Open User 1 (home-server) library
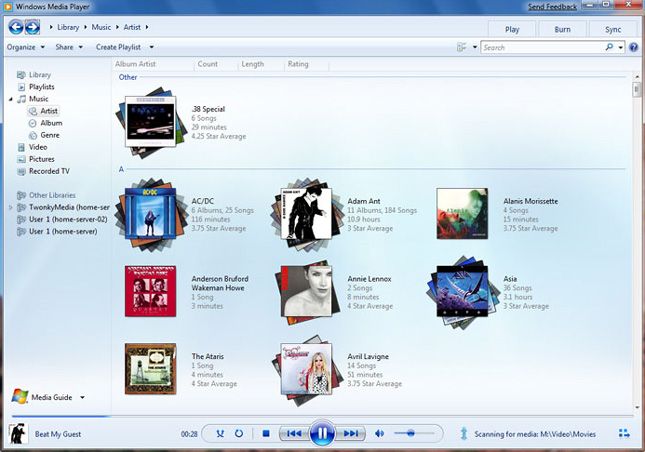The image size is (645, 452). 63,232
